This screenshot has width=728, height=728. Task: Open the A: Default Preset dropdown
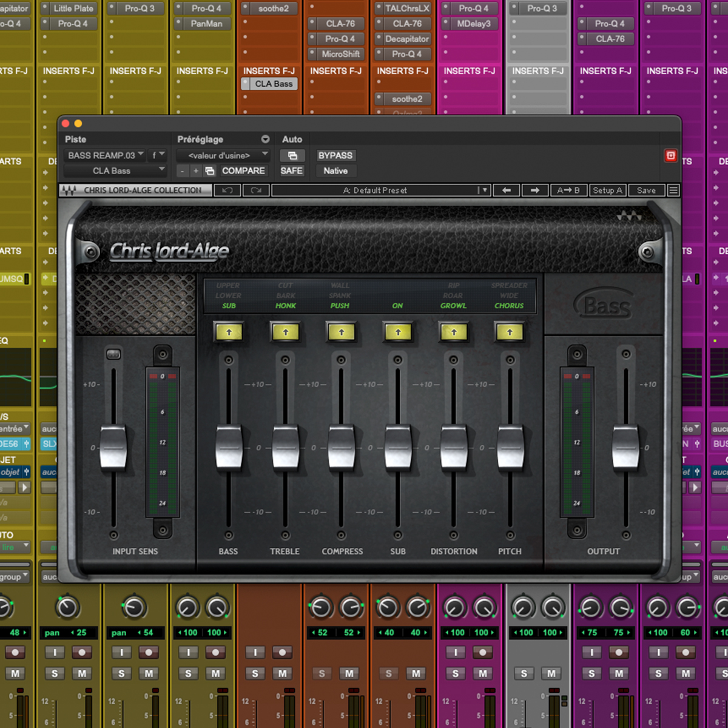pos(380,190)
